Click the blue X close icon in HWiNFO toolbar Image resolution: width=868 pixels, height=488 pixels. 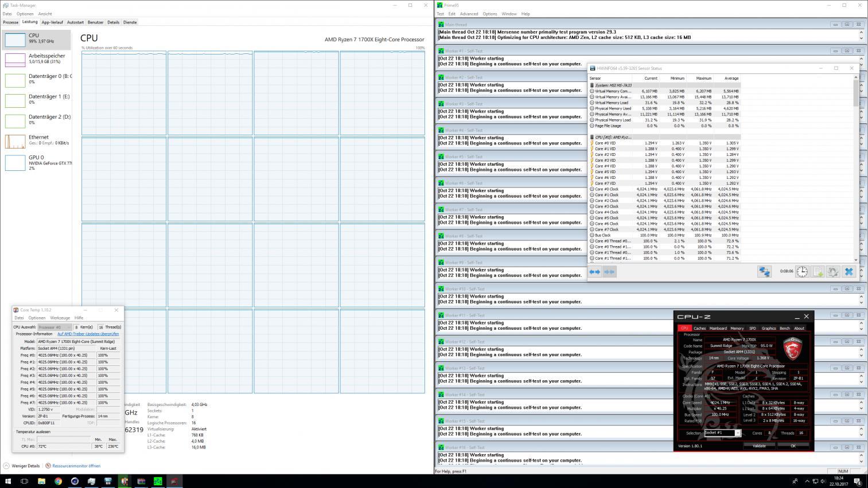[x=849, y=272]
